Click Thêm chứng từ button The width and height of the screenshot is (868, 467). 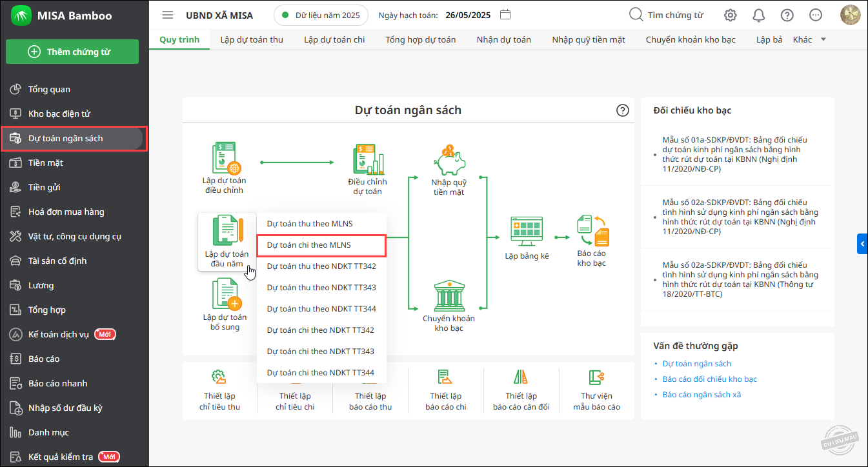(72, 52)
